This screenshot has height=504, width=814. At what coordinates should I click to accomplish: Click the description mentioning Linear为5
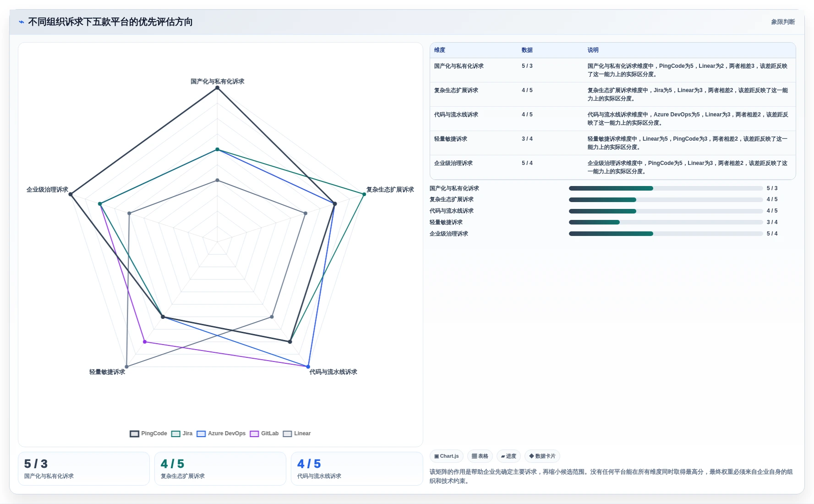[x=688, y=143]
